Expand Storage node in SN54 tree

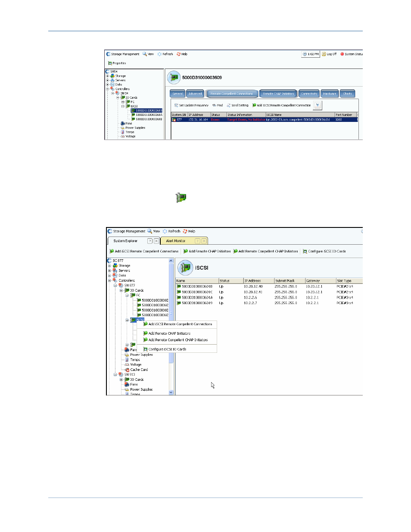(108, 76)
